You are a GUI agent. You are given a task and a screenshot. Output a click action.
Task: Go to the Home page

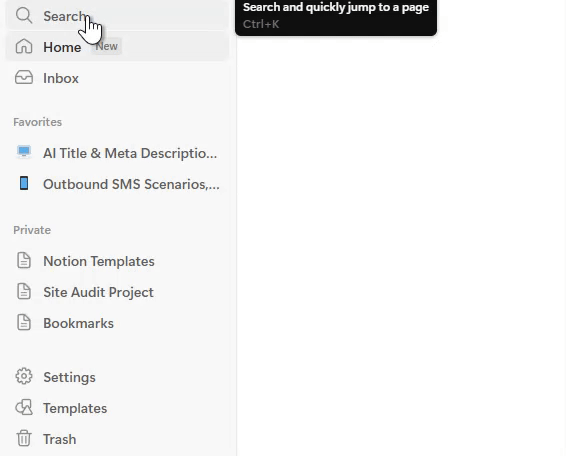point(117,47)
